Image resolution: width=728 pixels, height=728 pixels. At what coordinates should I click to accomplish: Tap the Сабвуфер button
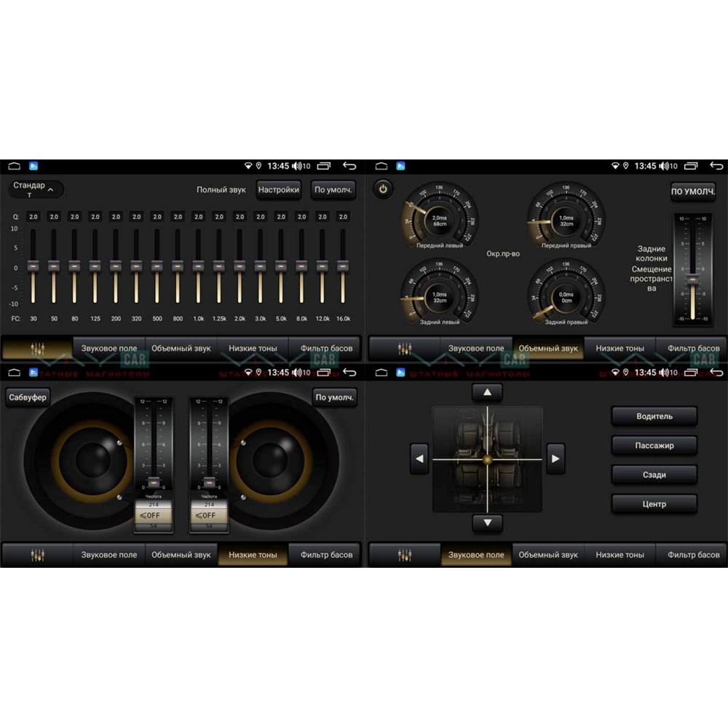point(28,397)
